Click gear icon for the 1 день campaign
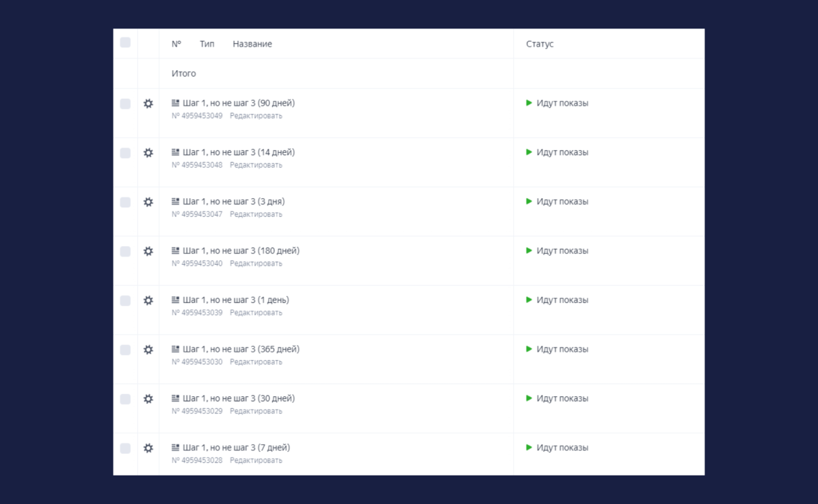Screen dimensions: 818x504 [x=148, y=301]
